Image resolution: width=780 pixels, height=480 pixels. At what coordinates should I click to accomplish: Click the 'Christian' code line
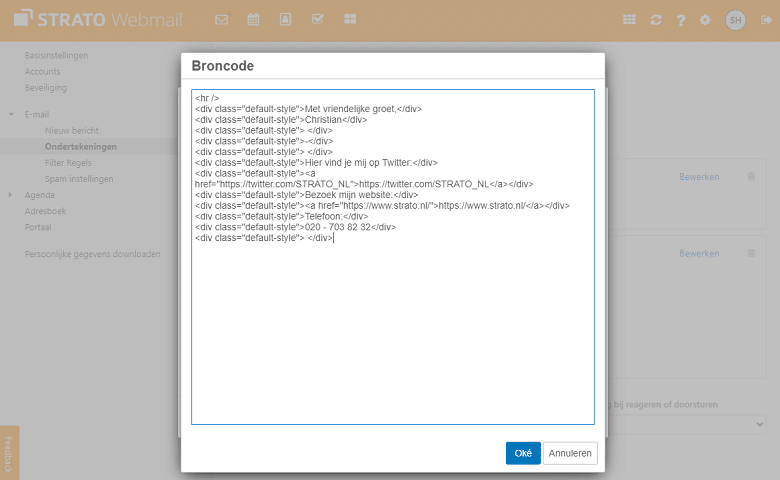click(x=281, y=119)
